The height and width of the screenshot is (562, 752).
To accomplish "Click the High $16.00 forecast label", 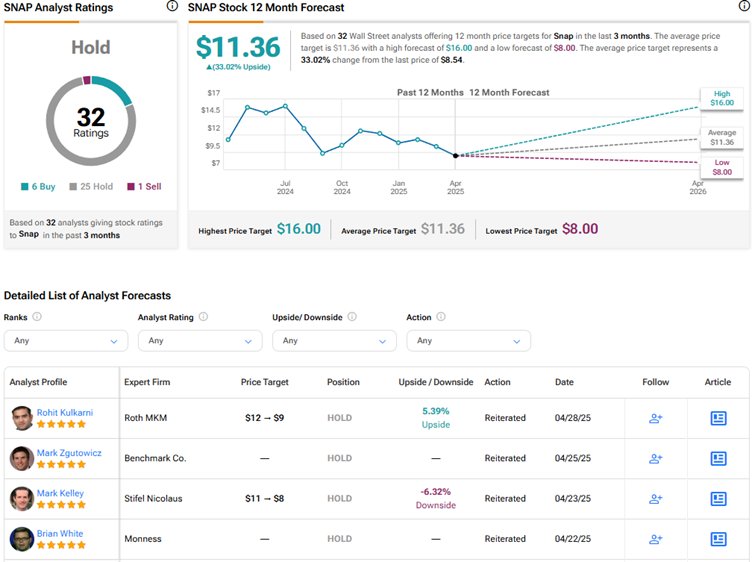I will (x=722, y=98).
